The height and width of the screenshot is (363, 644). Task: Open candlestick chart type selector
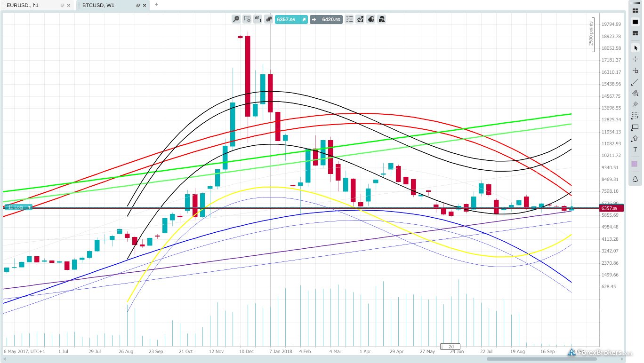269,19
